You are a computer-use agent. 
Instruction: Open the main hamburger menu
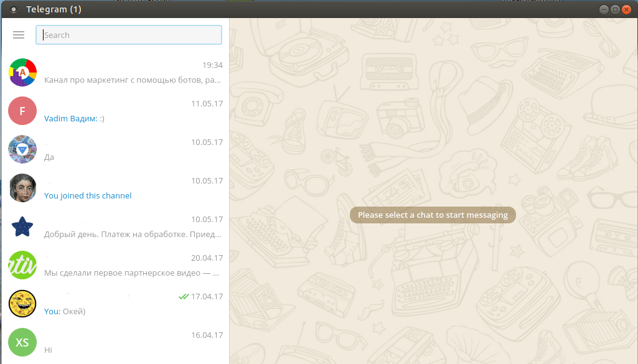pos(19,35)
